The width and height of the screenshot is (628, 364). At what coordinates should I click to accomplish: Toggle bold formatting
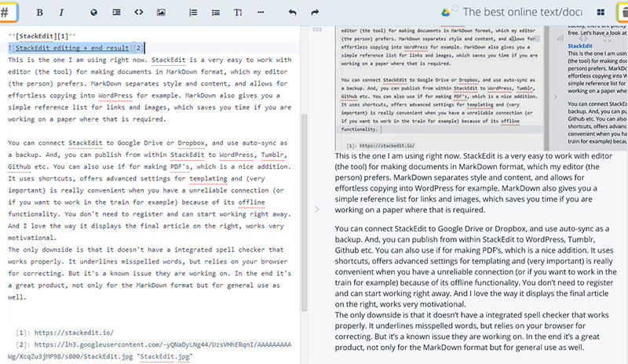[x=40, y=13]
